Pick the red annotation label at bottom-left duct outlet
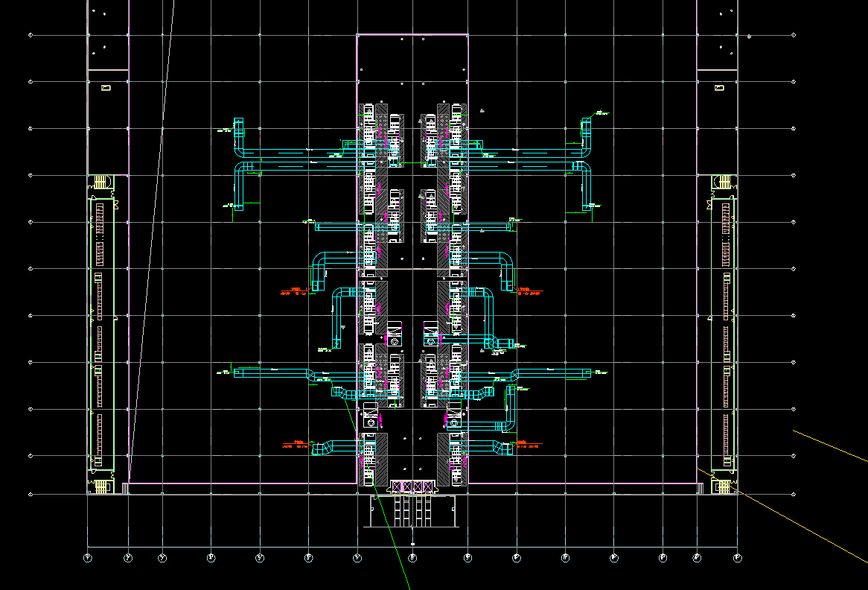This screenshot has height=590, width=868. click(x=295, y=444)
